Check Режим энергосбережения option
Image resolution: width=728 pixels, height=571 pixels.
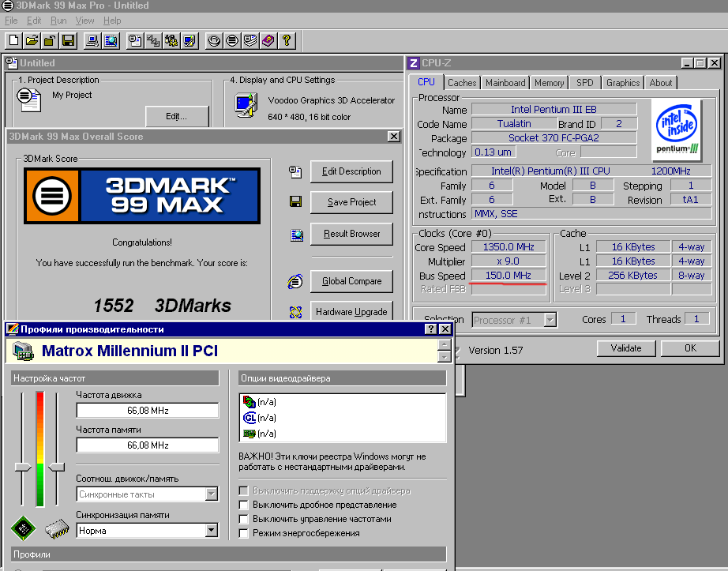pos(243,533)
